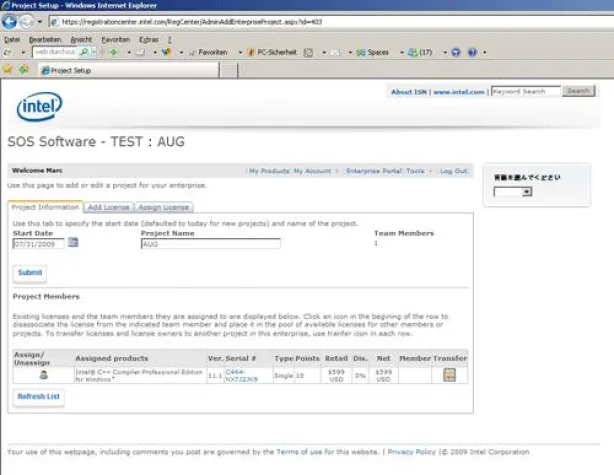The width and height of the screenshot is (614, 475).
Task: Click the Keyword Search input field
Action: (524, 91)
